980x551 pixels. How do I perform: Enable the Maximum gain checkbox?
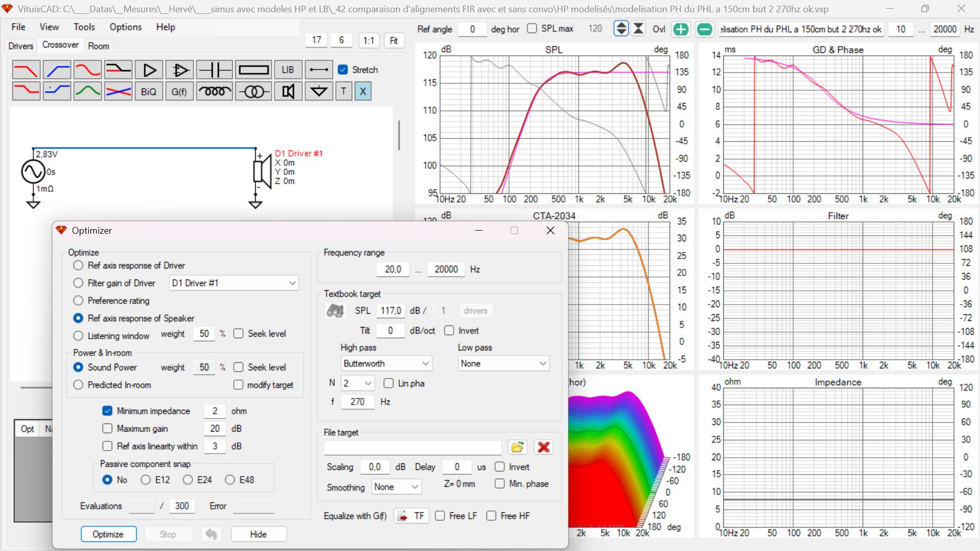pos(107,429)
